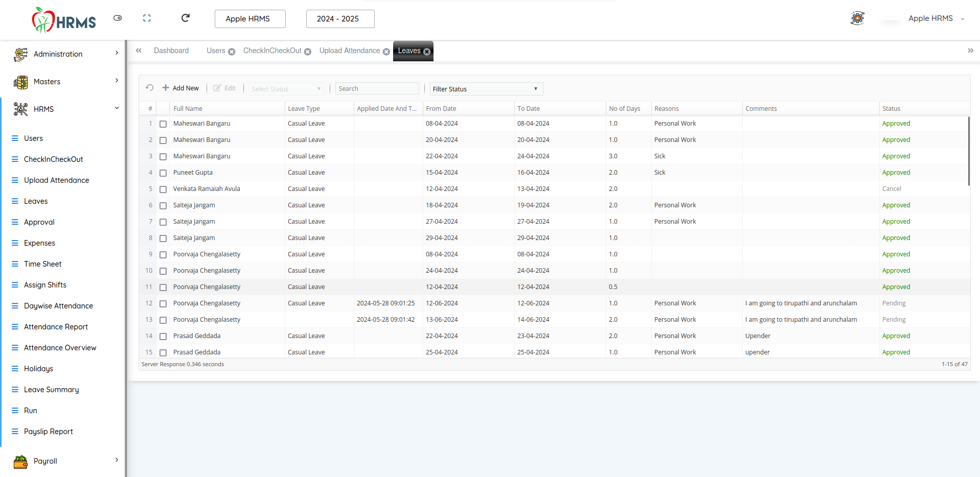Switch to the CheckInCheckOut tab

(x=272, y=51)
